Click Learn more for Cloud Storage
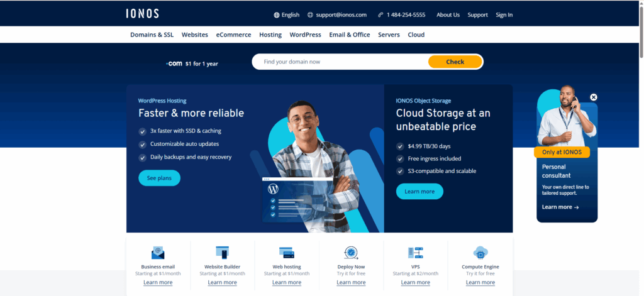The image size is (644, 296). [x=419, y=191]
